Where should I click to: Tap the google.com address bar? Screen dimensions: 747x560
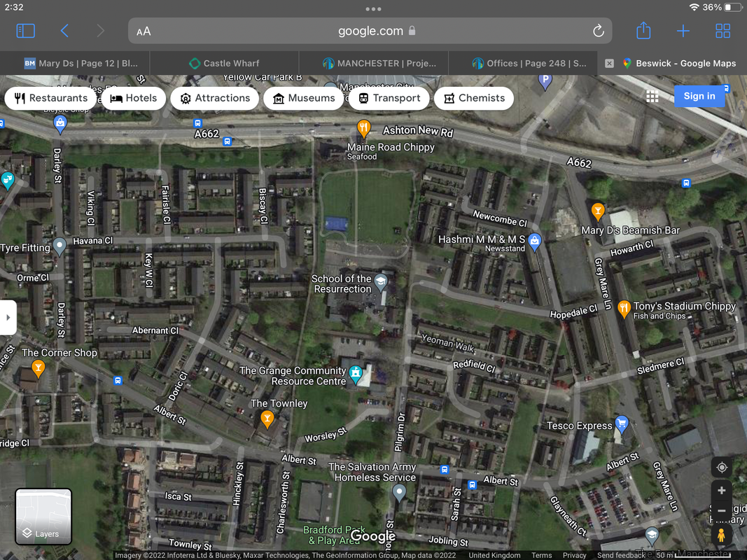370,31
